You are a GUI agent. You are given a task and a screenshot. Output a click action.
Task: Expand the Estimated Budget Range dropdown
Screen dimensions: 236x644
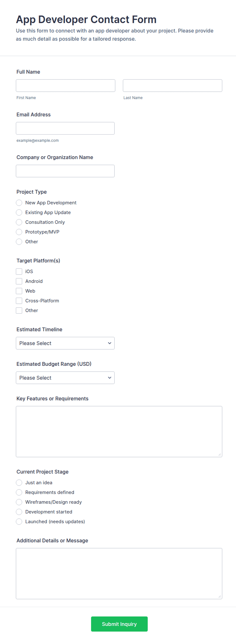65,378
